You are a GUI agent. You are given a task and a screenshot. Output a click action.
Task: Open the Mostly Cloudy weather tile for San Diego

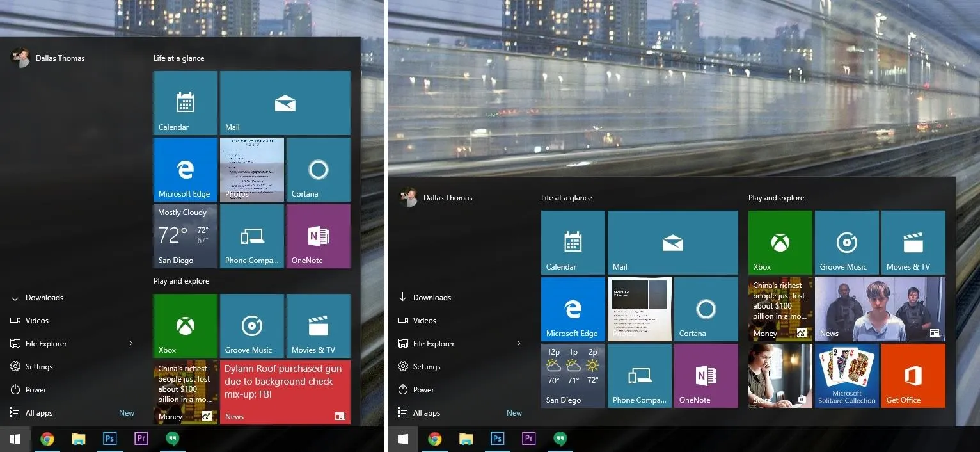pos(186,236)
